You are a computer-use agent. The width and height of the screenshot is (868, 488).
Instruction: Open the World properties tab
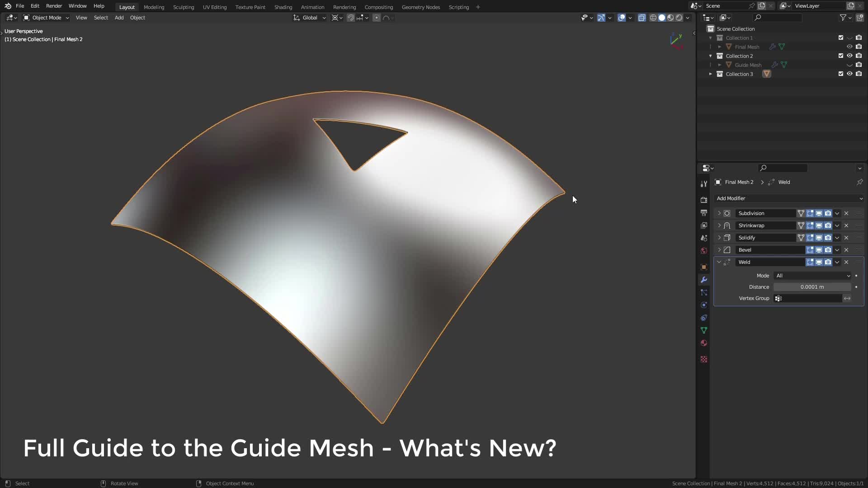point(704,250)
